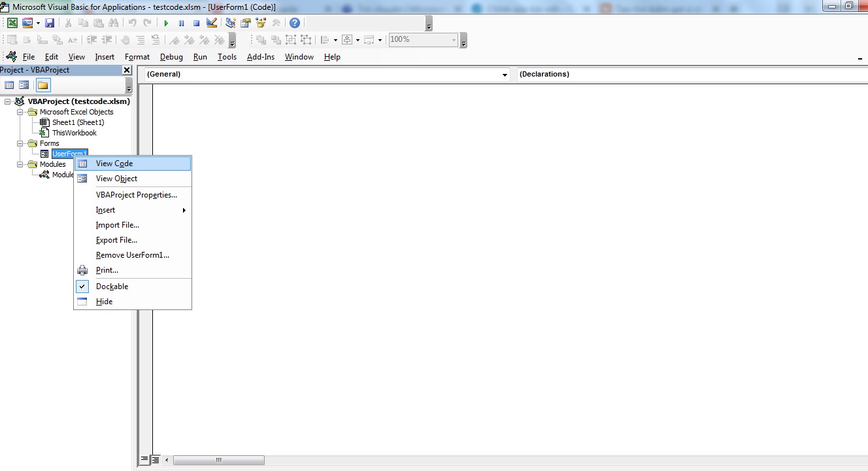This screenshot has width=868, height=471.
Task: Open the 100% zoom combo box
Action: click(x=423, y=40)
